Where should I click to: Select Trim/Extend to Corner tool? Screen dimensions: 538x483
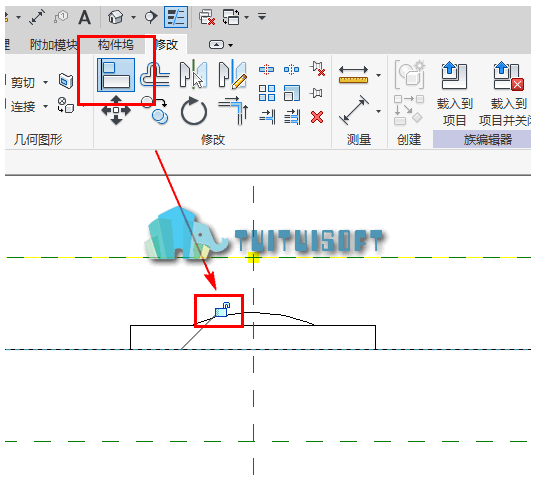click(233, 110)
